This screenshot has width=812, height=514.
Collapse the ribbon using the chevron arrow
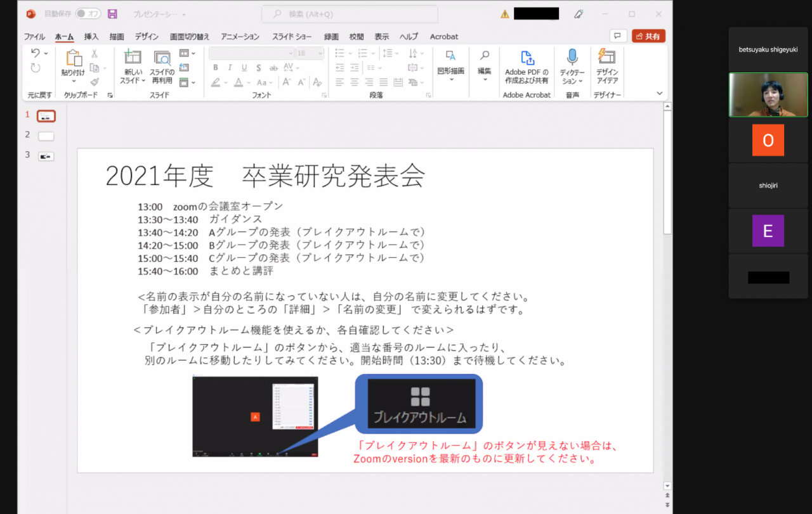[660, 93]
